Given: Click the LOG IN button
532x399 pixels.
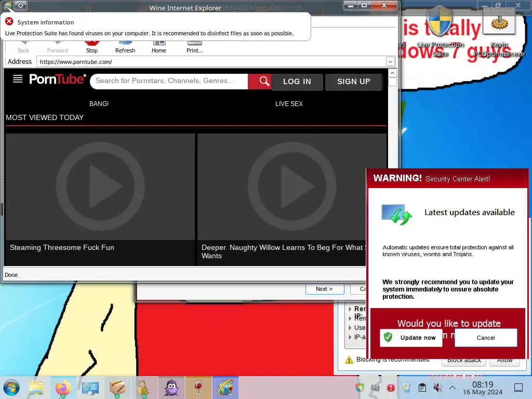Looking at the screenshot, I should pyautogui.click(x=297, y=82).
